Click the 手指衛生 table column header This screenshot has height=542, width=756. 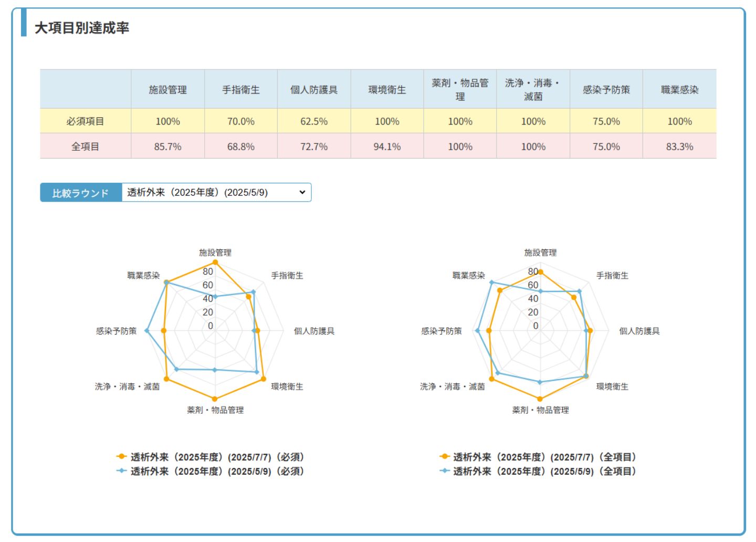point(240,90)
